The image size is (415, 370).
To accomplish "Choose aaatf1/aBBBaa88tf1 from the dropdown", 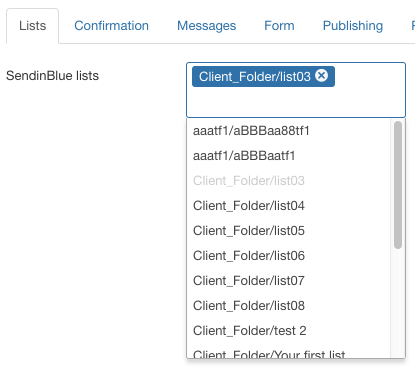I will (288, 131).
